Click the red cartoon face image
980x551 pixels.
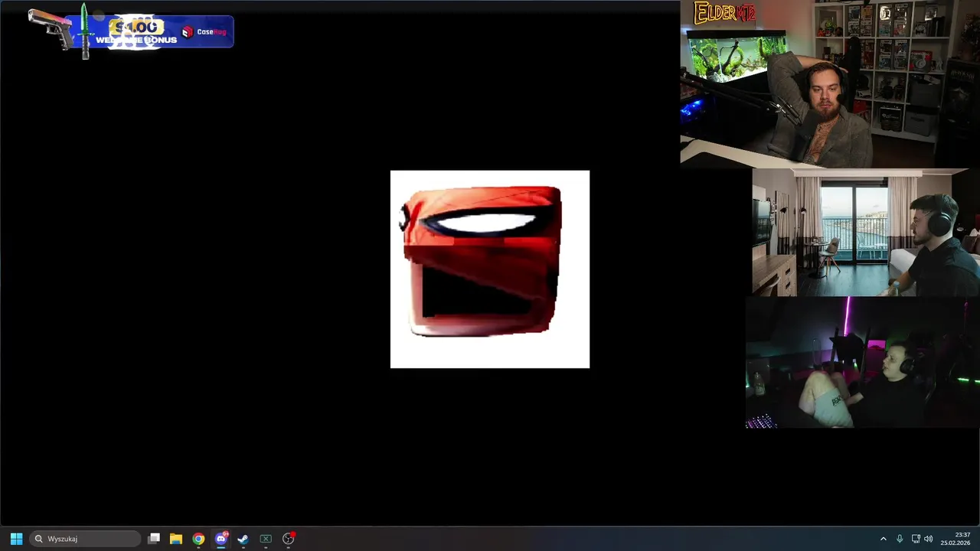tap(490, 269)
